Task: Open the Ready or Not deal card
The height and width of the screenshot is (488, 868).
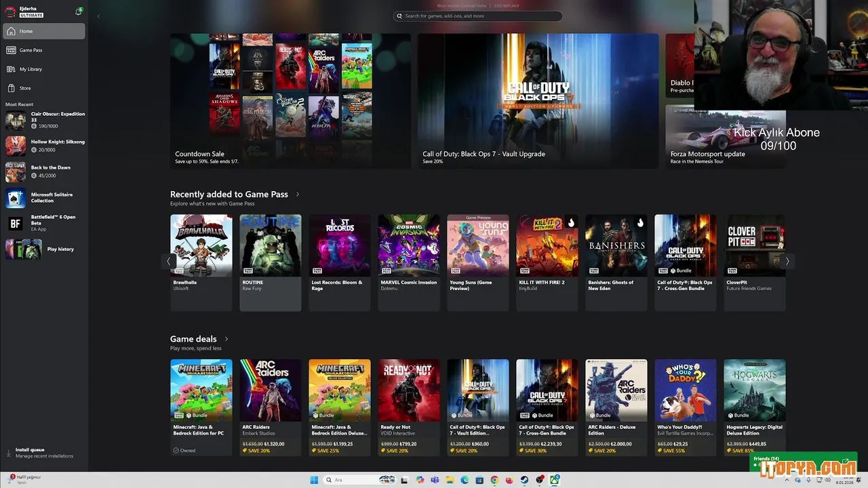Action: (x=408, y=407)
